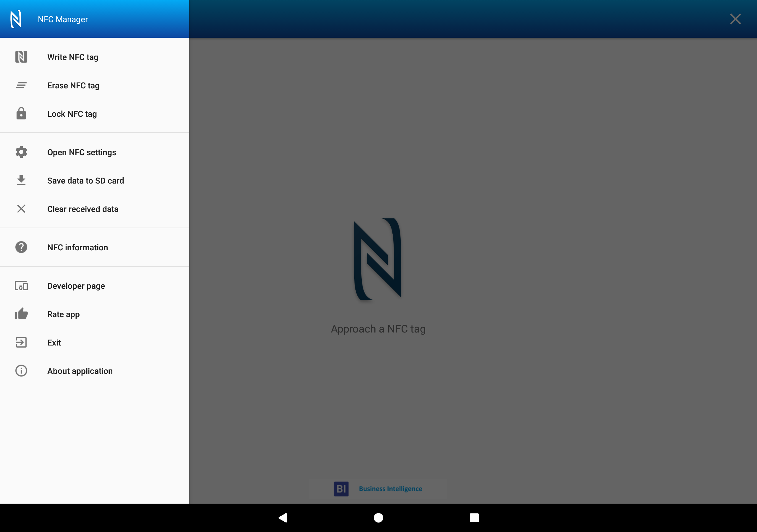Viewport: 757px width, 532px height.
Task: Select the Erase NFC tag lines icon
Action: (21, 85)
